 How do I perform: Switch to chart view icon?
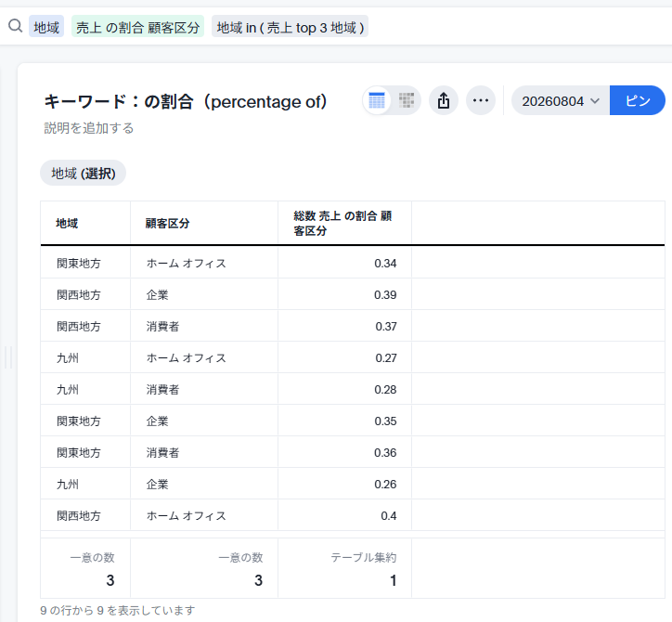(407, 101)
